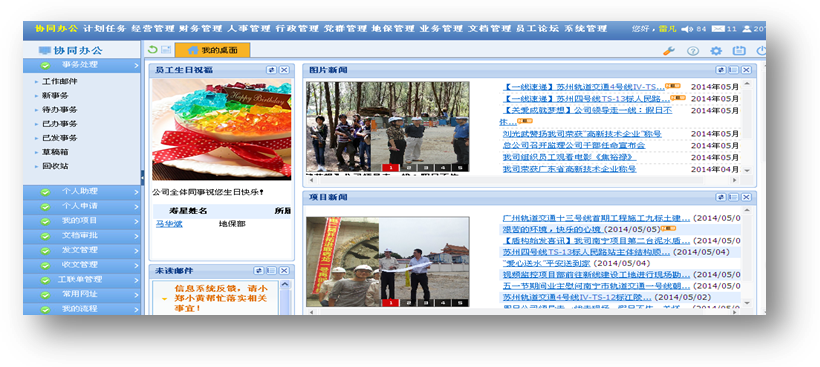Open the 人事管理 menu
Screen dimensions: 820x367
(248, 29)
